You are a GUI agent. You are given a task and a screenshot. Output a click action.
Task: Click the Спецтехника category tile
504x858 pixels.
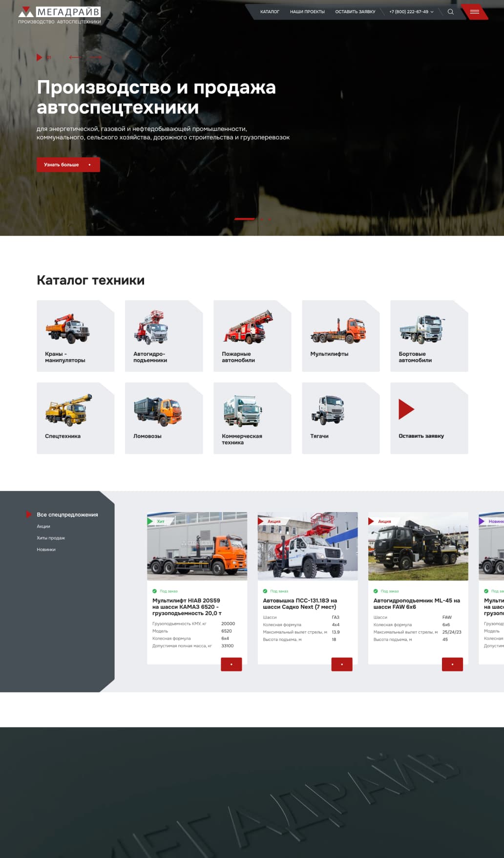(76, 418)
